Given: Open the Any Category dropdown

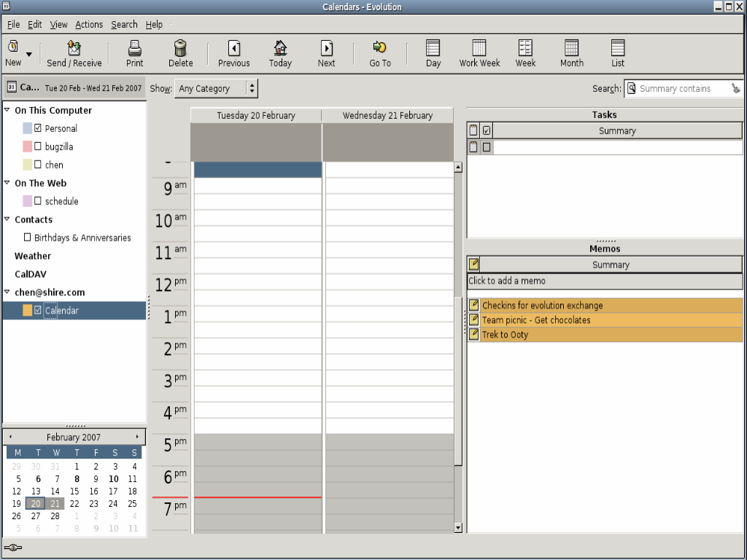Looking at the screenshot, I should (217, 89).
